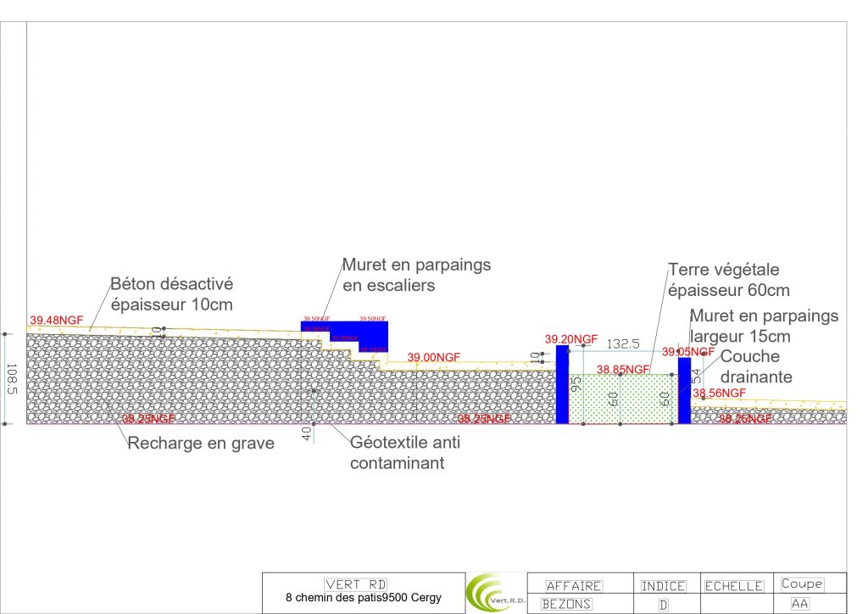Screen dimensions: 868x614
Task: Click the 'Géotextile anti contaminant' label
Action: click(408, 453)
